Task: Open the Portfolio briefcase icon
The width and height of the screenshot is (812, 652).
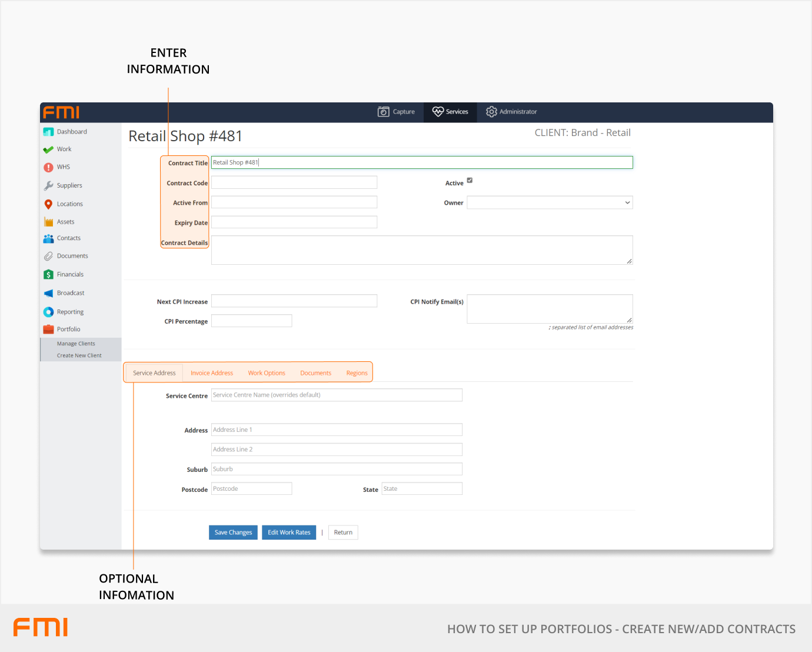Action: pyautogui.click(x=48, y=330)
